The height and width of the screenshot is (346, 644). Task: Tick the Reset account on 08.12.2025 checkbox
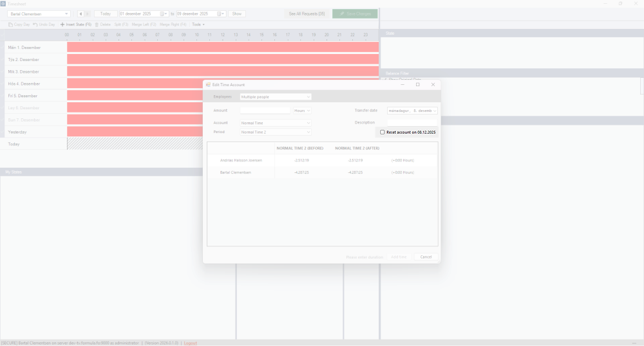click(383, 132)
